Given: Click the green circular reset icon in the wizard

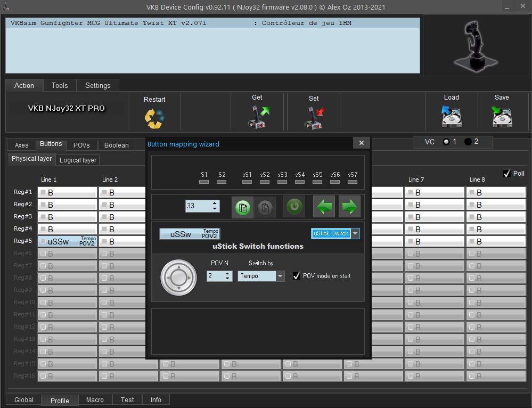Looking at the screenshot, I should tap(294, 206).
